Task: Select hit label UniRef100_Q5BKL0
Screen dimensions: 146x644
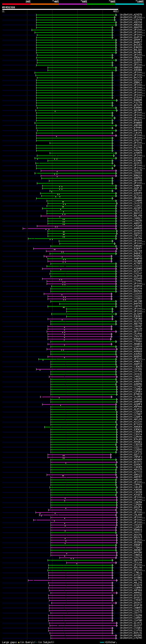Action: click(x=131, y=82)
